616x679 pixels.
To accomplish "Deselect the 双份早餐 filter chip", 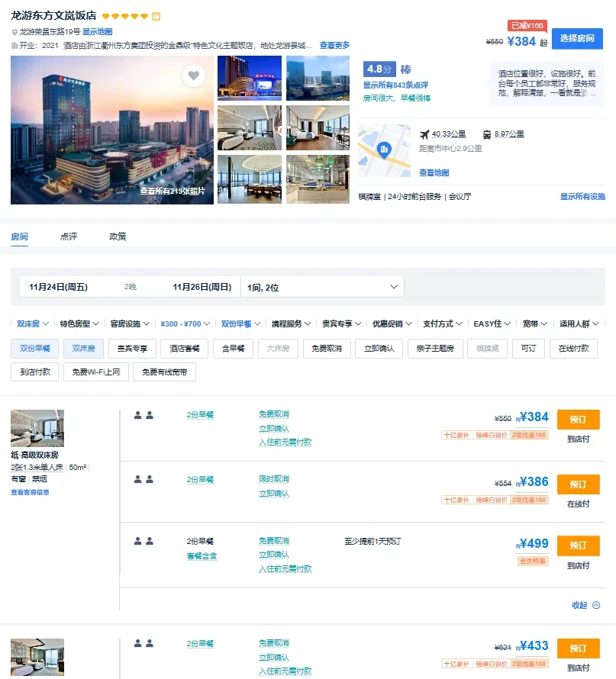I will tap(34, 349).
